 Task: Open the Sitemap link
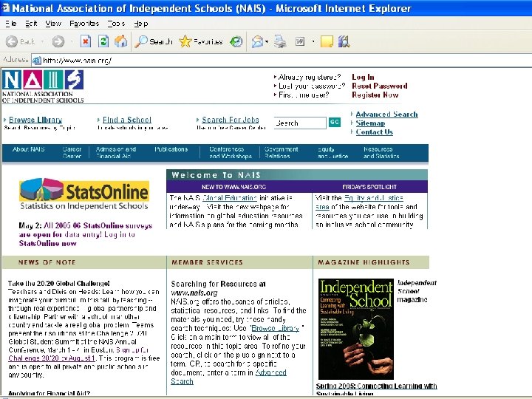[370, 123]
